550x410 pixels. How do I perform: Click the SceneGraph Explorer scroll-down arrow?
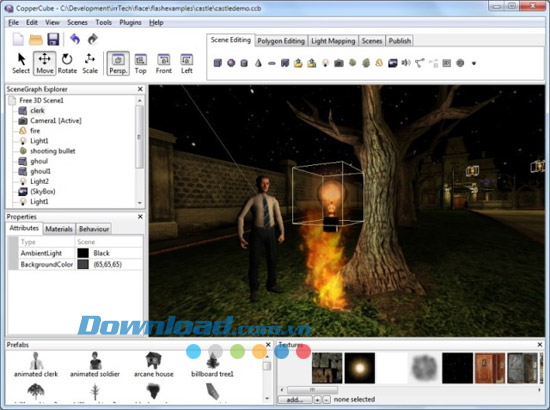click(x=140, y=203)
